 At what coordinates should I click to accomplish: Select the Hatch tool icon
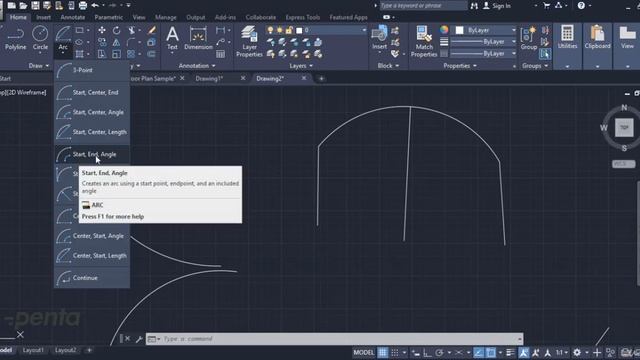click(80, 54)
